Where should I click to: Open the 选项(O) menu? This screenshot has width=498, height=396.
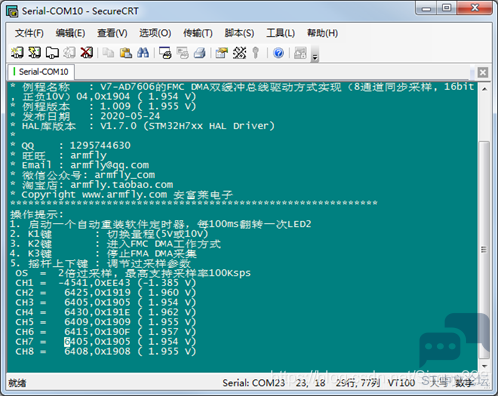pyautogui.click(x=155, y=33)
